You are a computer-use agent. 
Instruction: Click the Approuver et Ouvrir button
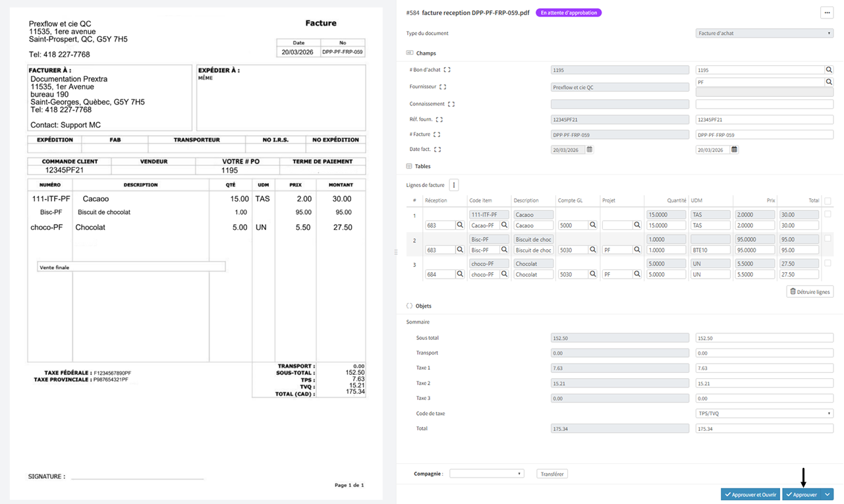(x=750, y=494)
